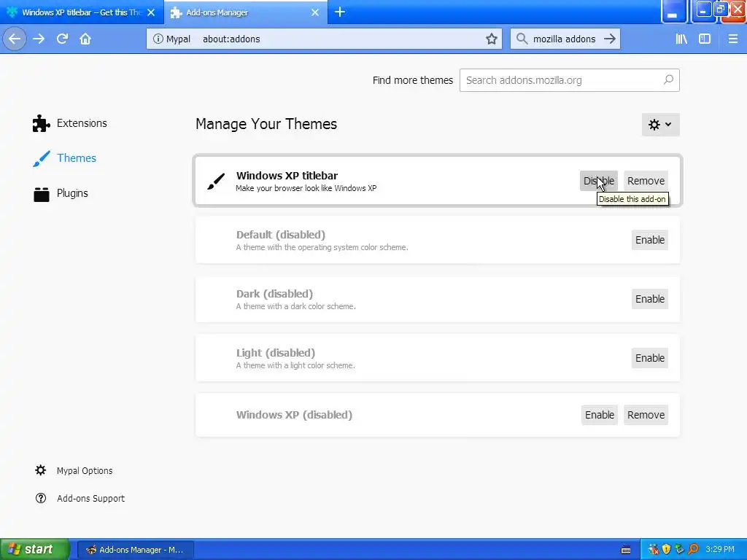Open the Library icon in toolbar
The image size is (747, 560).
tap(682, 39)
